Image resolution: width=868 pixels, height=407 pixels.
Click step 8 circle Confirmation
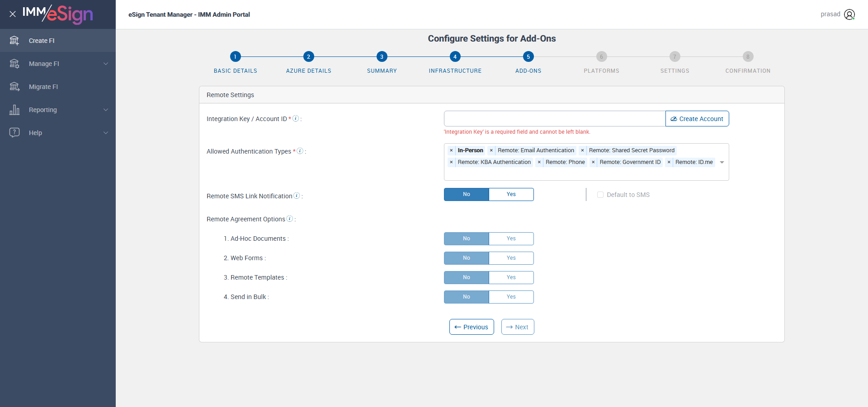click(748, 56)
